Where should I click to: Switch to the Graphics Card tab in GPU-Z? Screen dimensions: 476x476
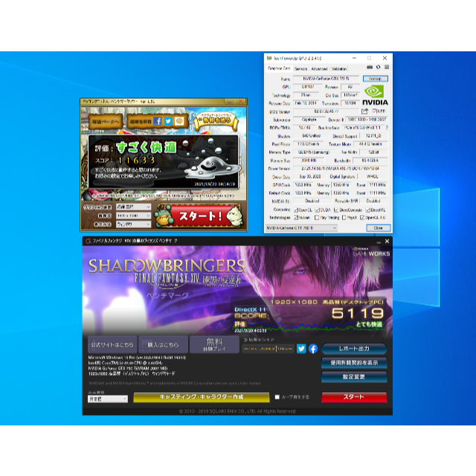pyautogui.click(x=279, y=68)
